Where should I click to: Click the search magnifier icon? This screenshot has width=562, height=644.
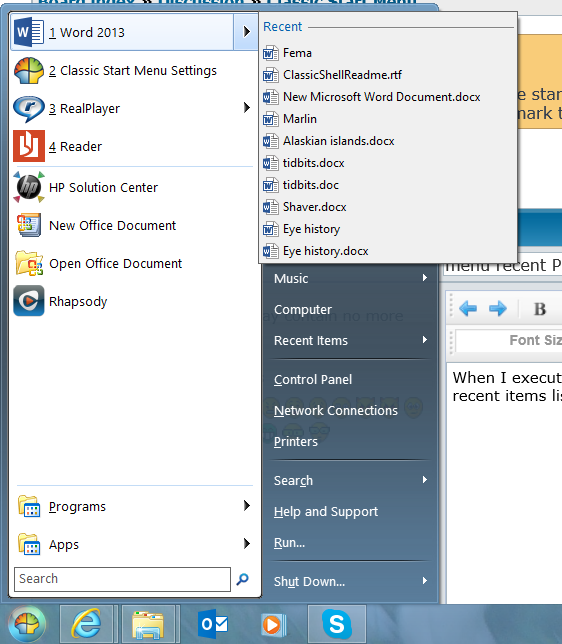[242, 579]
